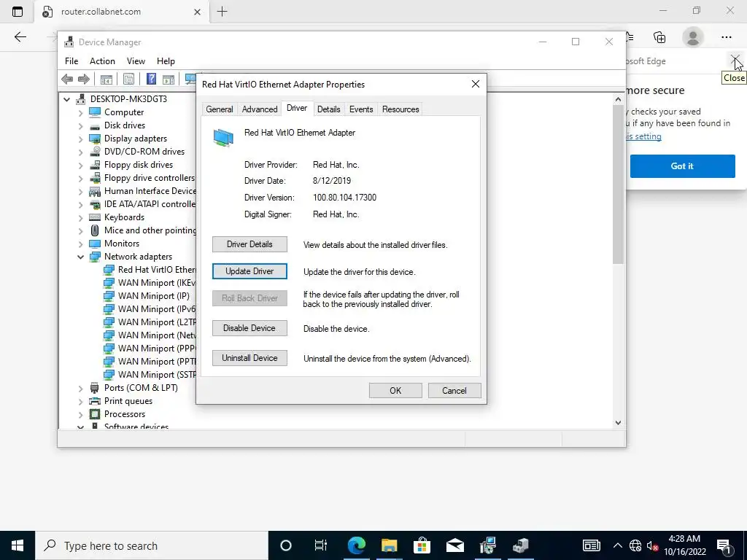Open Edge tab actions menu icon
Image resolution: width=747 pixels, height=560 pixels.
[18, 12]
